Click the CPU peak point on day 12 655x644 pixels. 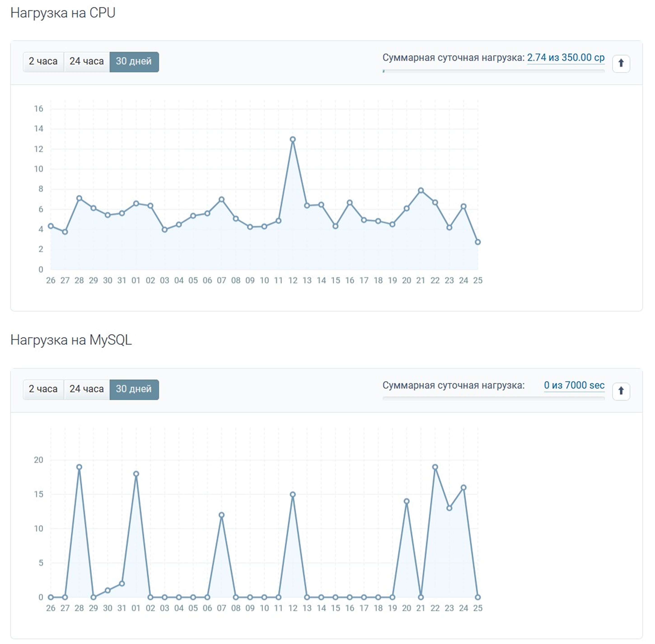click(293, 139)
